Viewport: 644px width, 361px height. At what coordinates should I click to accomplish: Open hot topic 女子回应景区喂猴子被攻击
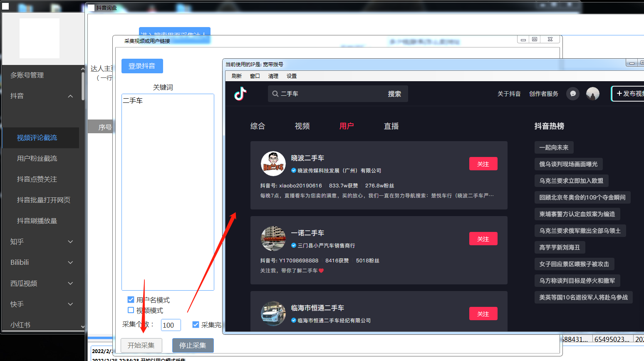pos(574,264)
